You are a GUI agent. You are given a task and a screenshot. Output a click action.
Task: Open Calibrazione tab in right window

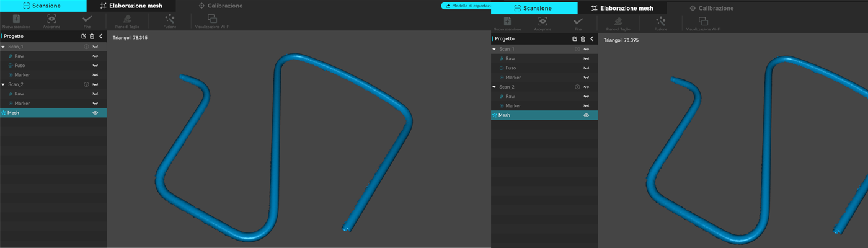click(711, 8)
